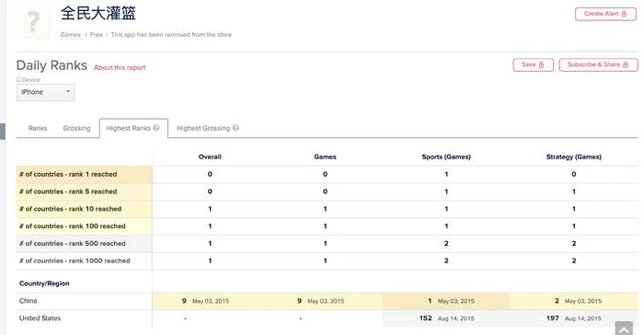Click the China country row label
Viewport: 644px width, 335px height.
pyautogui.click(x=28, y=301)
